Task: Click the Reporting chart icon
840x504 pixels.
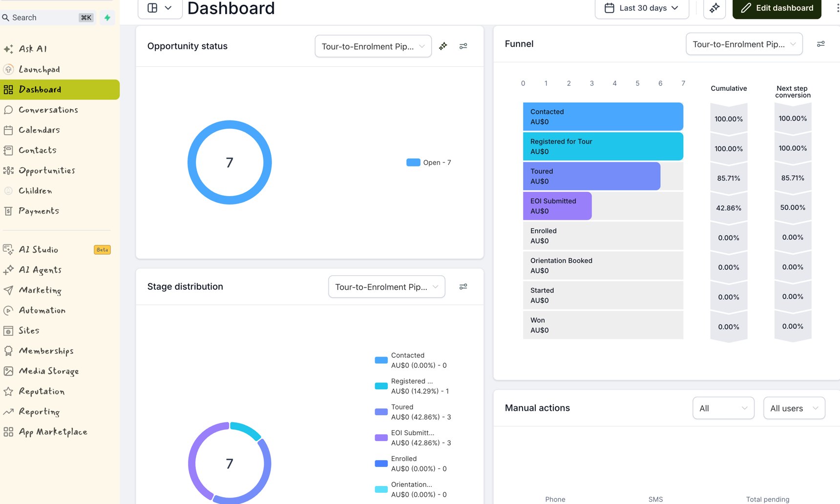Action: 8,412
